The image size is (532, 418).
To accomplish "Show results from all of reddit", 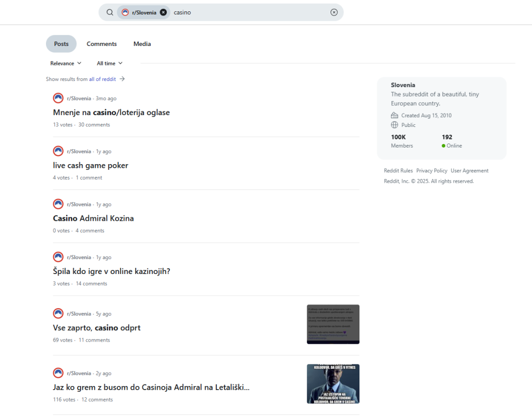I will pyautogui.click(x=102, y=79).
